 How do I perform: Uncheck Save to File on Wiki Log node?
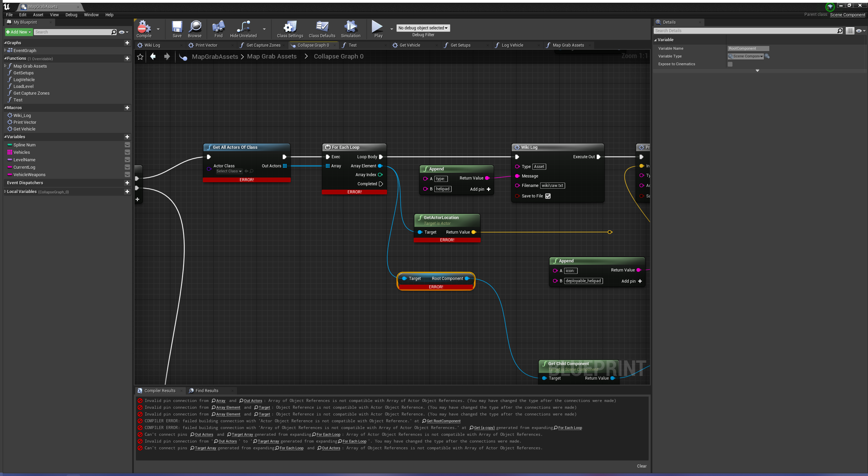click(548, 196)
